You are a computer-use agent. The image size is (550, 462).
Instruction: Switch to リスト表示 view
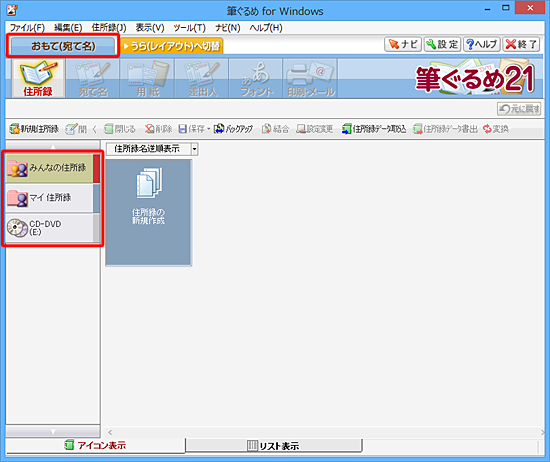[274, 446]
